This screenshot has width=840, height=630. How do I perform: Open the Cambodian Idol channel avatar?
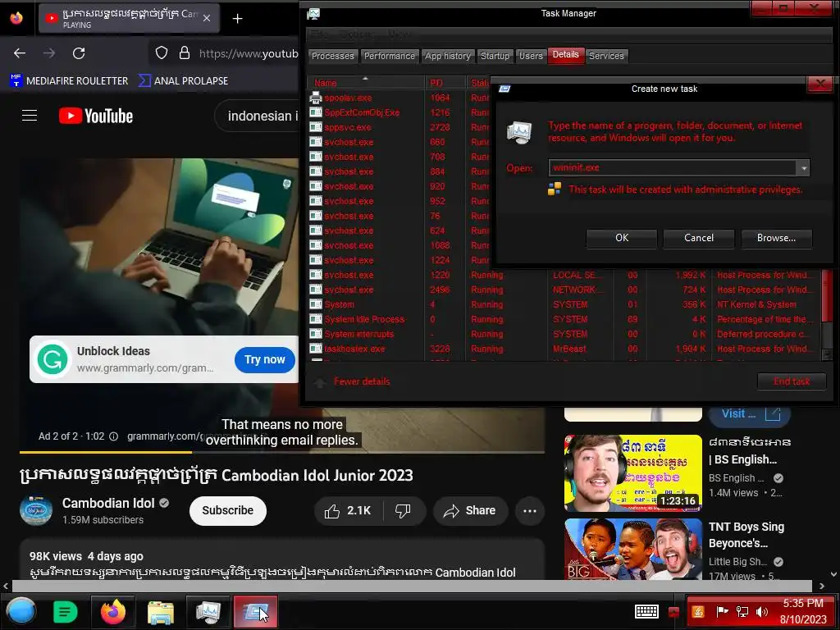pyautogui.click(x=36, y=510)
